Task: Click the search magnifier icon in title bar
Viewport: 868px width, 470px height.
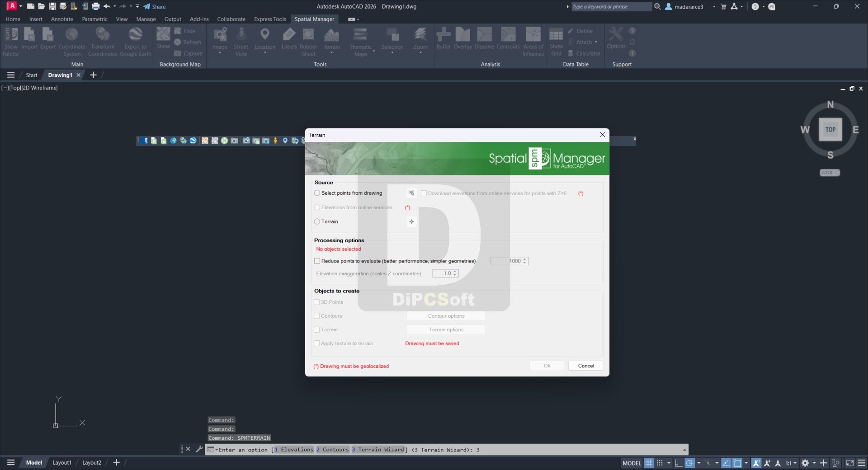Action: pos(657,6)
